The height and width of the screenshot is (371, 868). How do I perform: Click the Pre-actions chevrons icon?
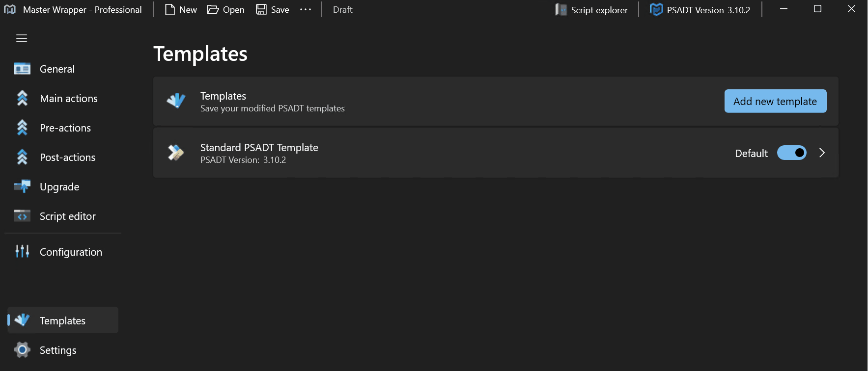point(22,128)
